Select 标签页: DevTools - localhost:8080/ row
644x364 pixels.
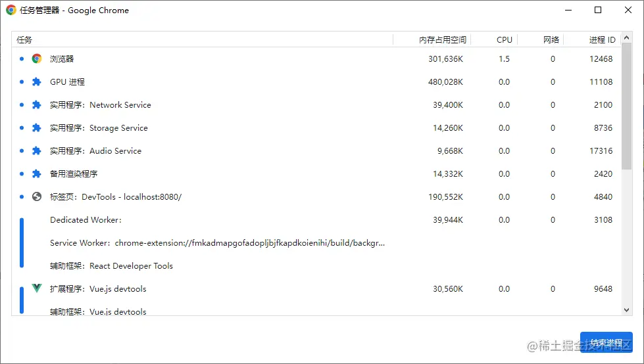[x=316, y=196]
